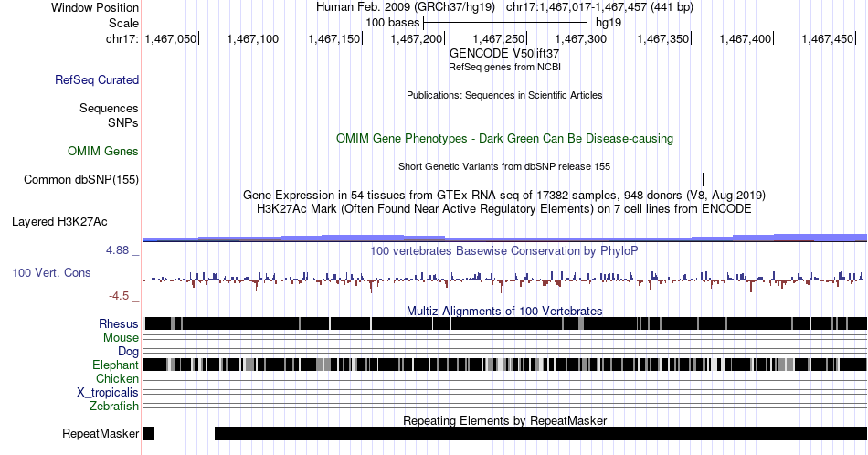Click the Basewise Conservation by PhyloP title
868x455 pixels.
(x=504, y=250)
